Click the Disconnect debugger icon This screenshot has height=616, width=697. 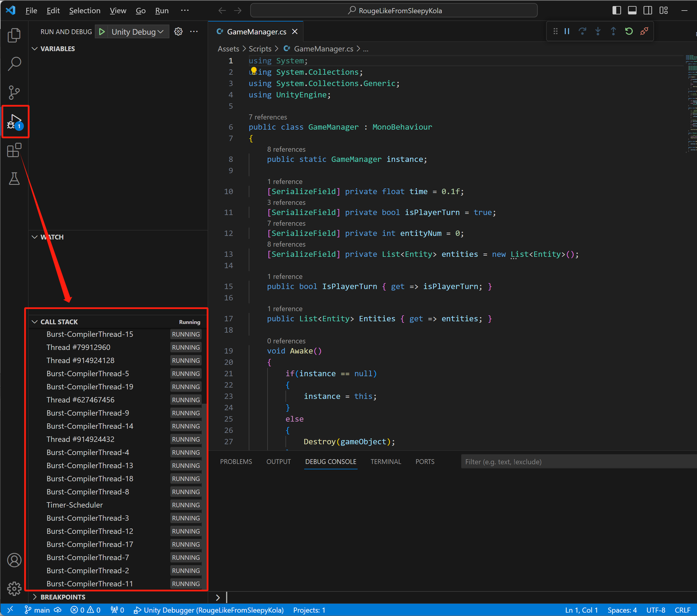tap(644, 31)
